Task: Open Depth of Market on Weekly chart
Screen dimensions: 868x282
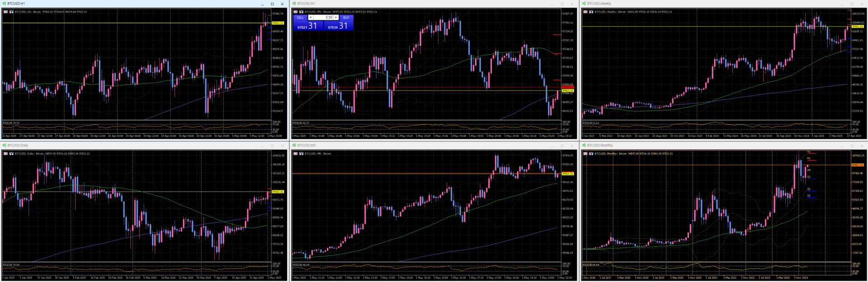Action: click(x=591, y=12)
